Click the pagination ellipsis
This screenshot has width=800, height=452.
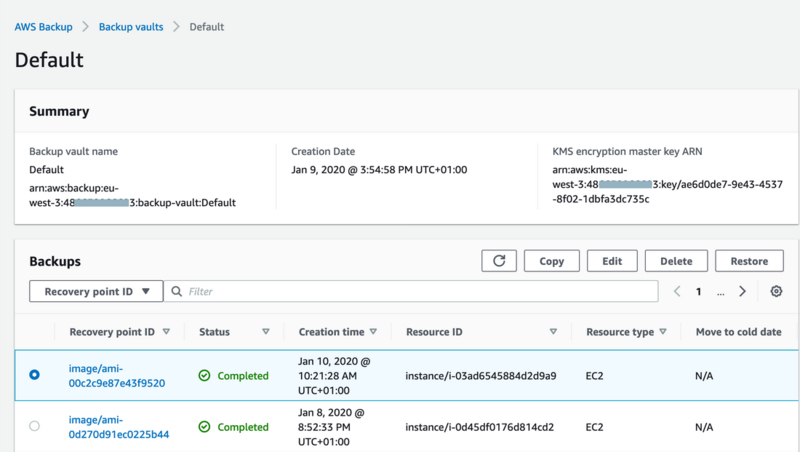[720, 293]
